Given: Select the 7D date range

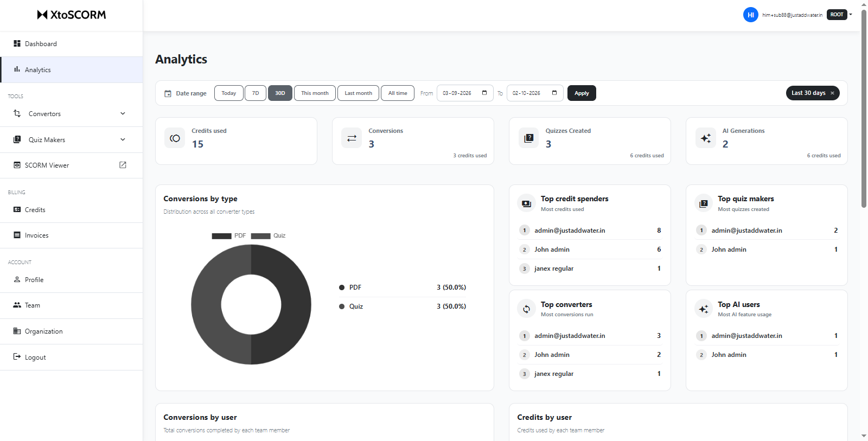Looking at the screenshot, I should (256, 93).
